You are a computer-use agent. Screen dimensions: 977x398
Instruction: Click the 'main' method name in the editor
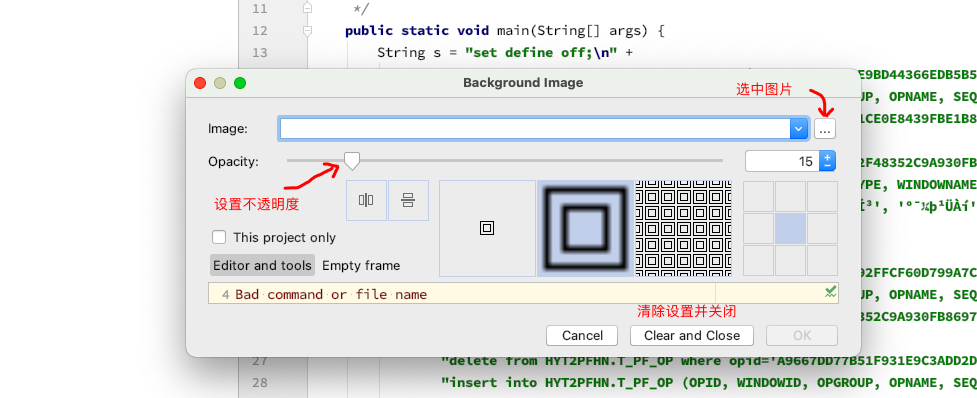click(x=513, y=31)
